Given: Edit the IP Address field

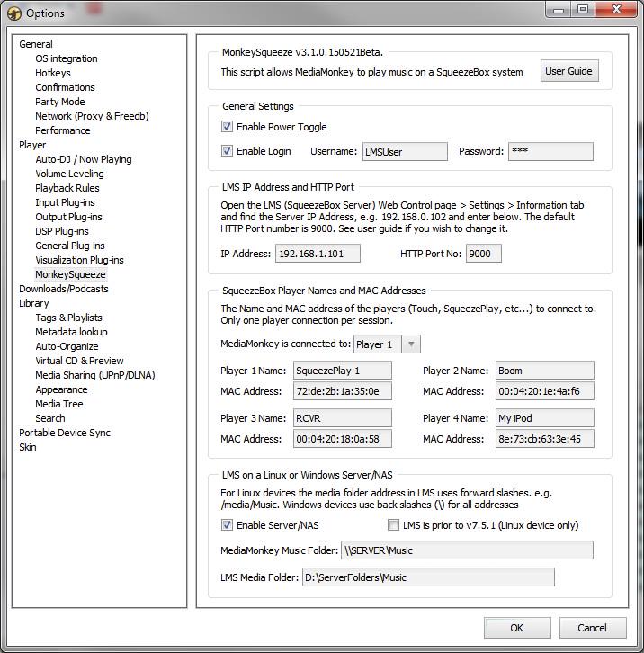Looking at the screenshot, I should [318, 254].
